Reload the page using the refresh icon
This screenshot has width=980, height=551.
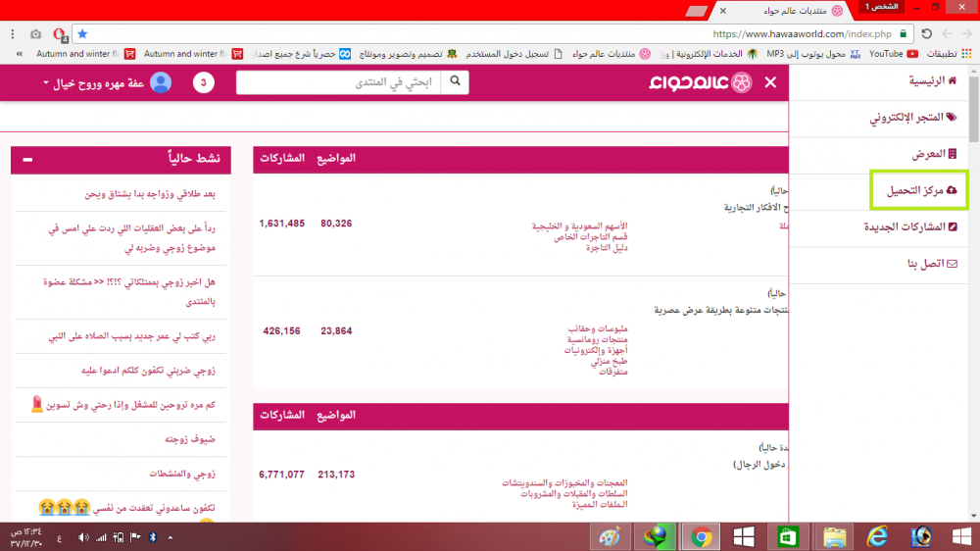(x=927, y=33)
